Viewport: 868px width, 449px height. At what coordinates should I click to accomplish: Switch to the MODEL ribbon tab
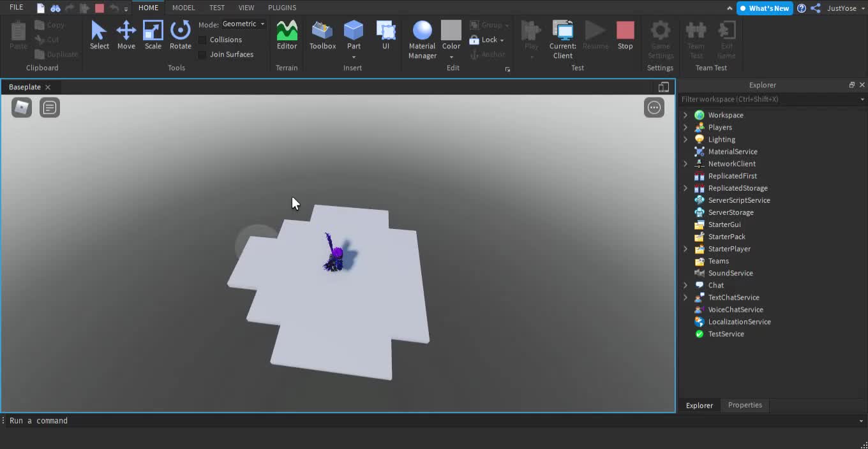tap(183, 8)
